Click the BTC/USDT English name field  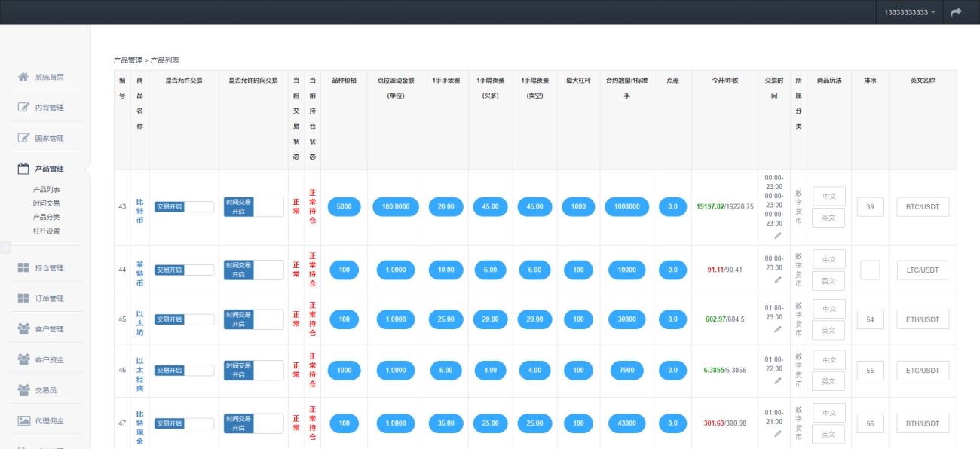(x=923, y=207)
